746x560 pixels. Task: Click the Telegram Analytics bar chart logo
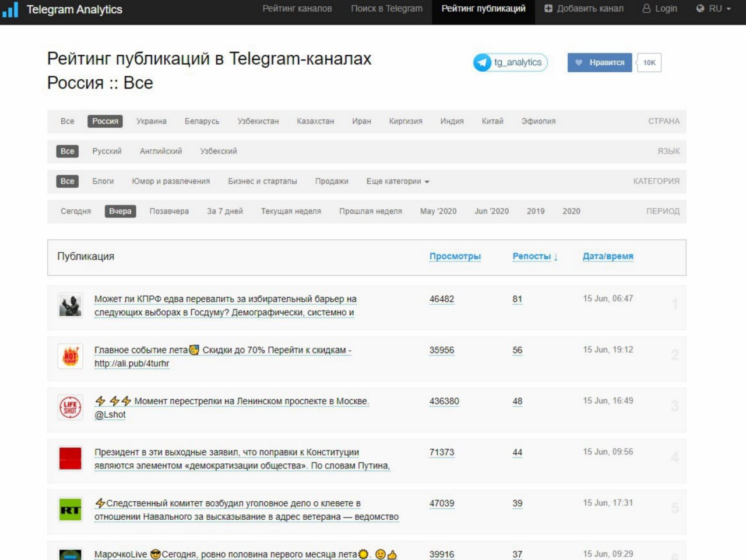(10, 9)
